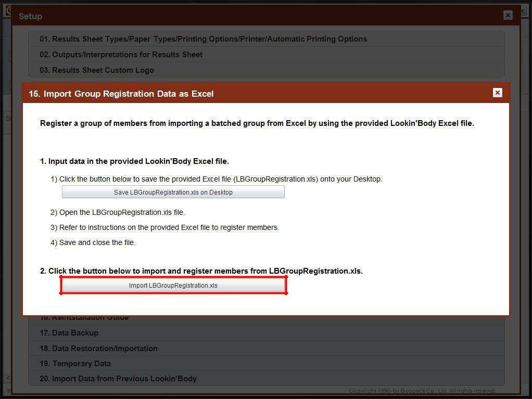532x399 pixels.
Task: Click the 'Setup' window title
Action: click(x=31, y=16)
